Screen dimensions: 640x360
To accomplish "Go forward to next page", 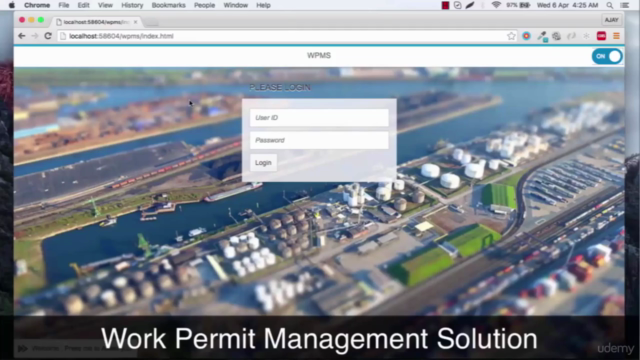I will click(x=35, y=36).
